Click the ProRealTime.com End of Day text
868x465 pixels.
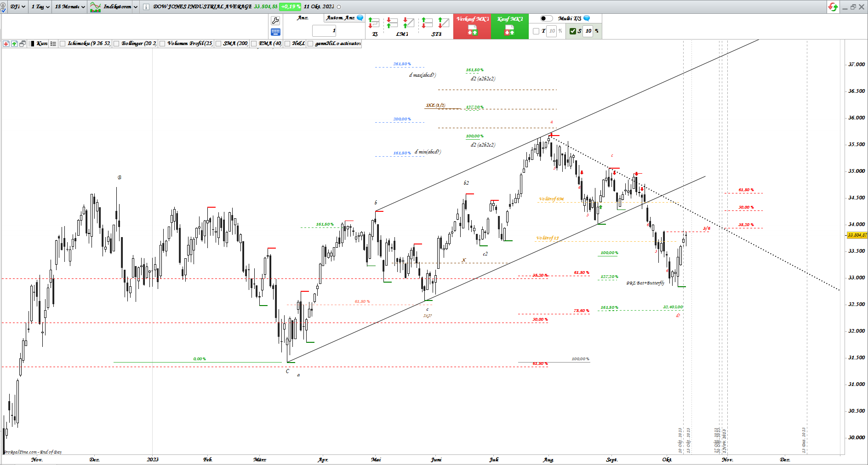(33, 452)
